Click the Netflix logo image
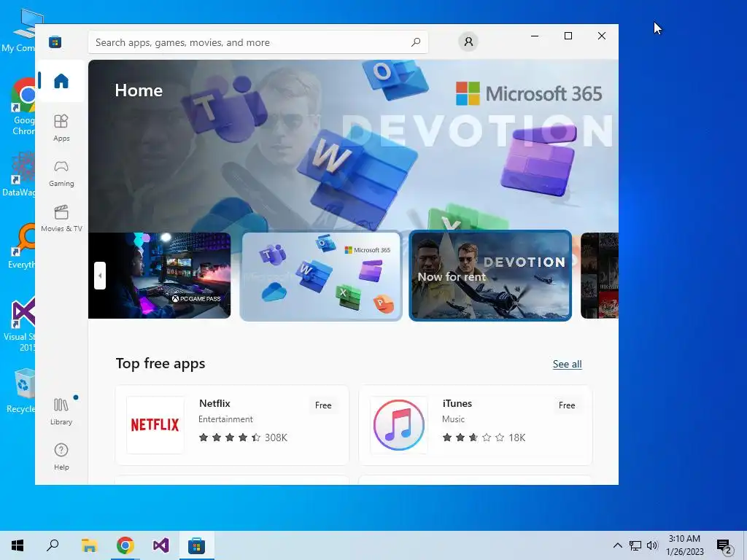The image size is (747, 560). pos(155,425)
